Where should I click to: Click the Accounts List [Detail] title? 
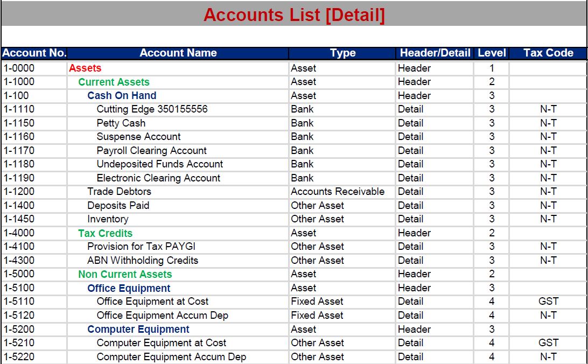click(x=294, y=15)
